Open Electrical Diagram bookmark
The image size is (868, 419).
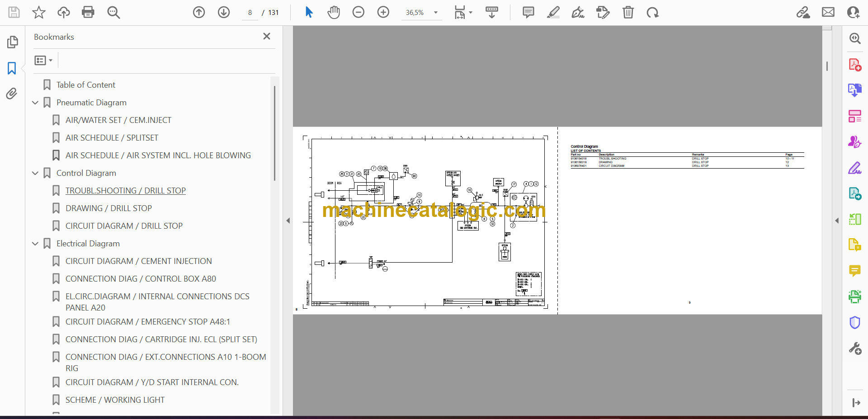(x=88, y=244)
